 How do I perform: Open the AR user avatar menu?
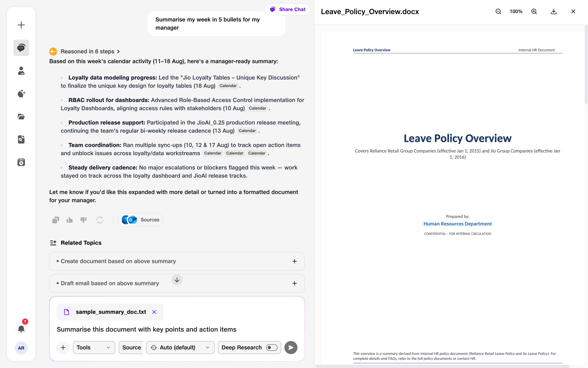click(x=21, y=348)
